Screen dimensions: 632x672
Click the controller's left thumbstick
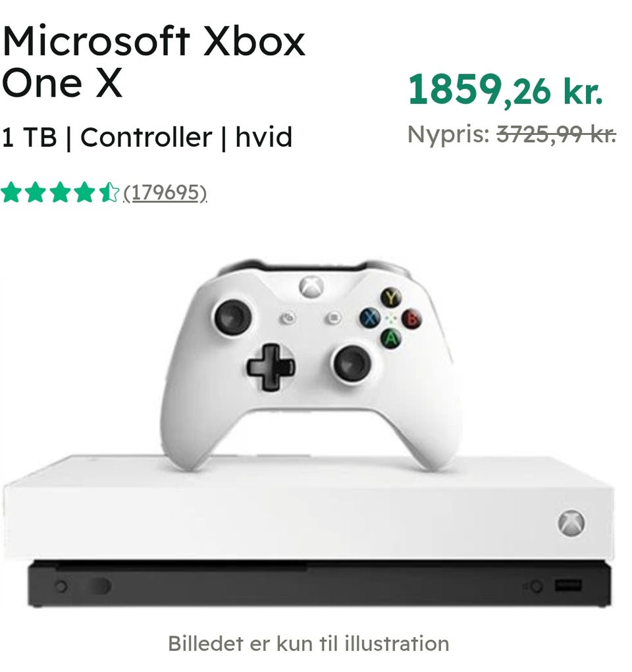(x=233, y=318)
